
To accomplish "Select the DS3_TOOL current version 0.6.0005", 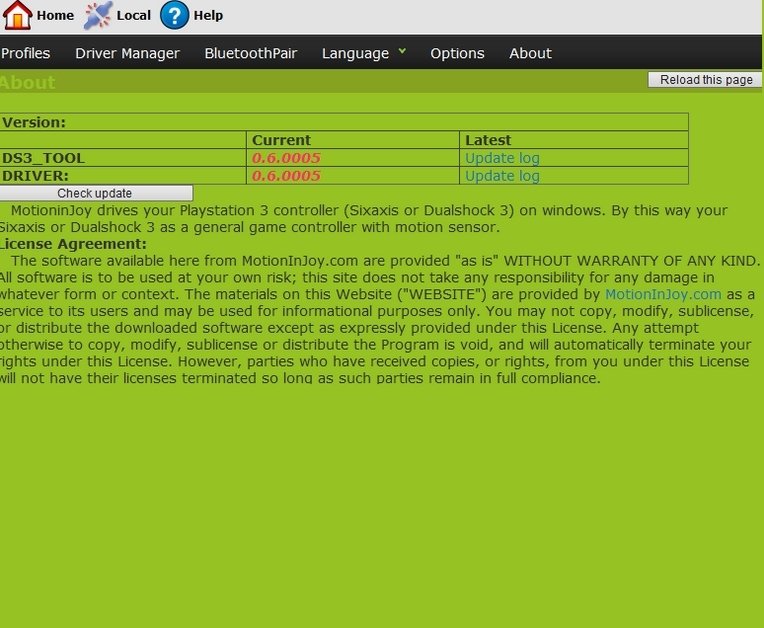I will 286,158.
